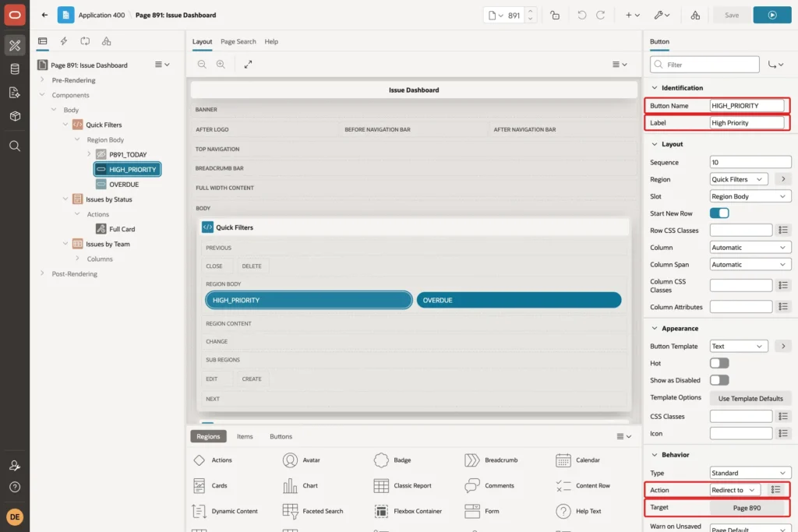Collapse the Identification section

(x=655, y=88)
